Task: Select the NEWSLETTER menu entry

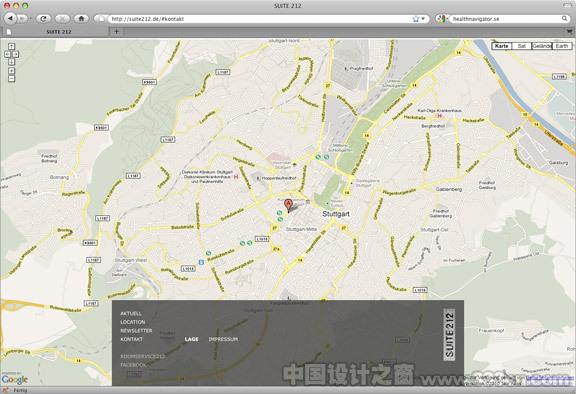Action: click(136, 330)
